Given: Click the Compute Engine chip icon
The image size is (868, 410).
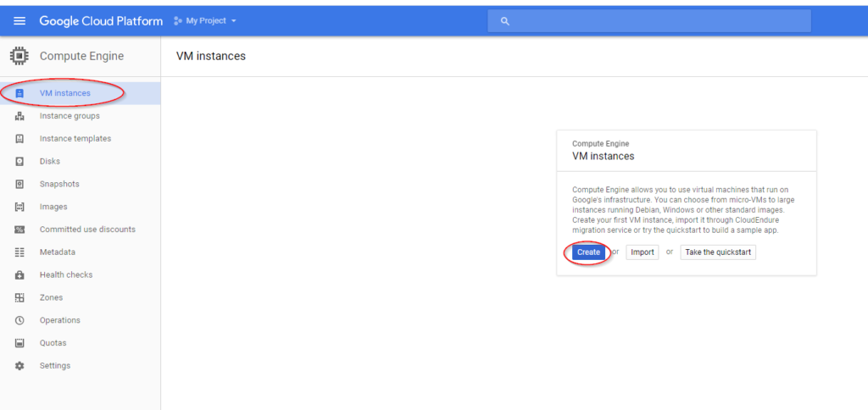Looking at the screenshot, I should [19, 56].
